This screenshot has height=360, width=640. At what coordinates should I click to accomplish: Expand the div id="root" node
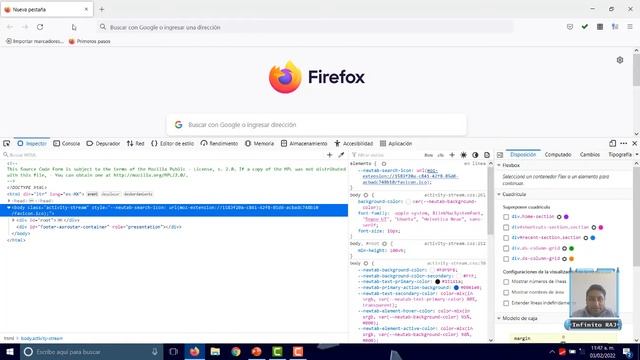tap(13, 220)
